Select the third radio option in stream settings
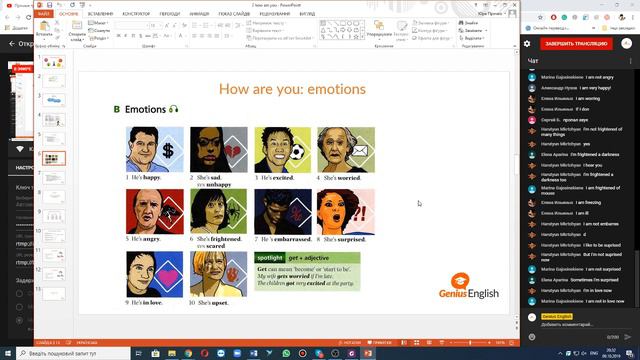 click(19, 320)
